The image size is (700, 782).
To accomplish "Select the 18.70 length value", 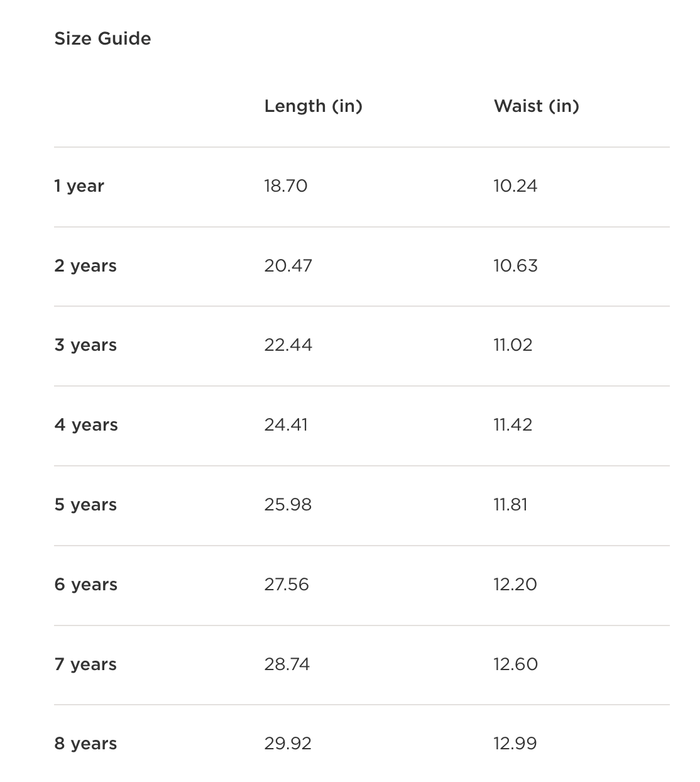I will [x=286, y=186].
